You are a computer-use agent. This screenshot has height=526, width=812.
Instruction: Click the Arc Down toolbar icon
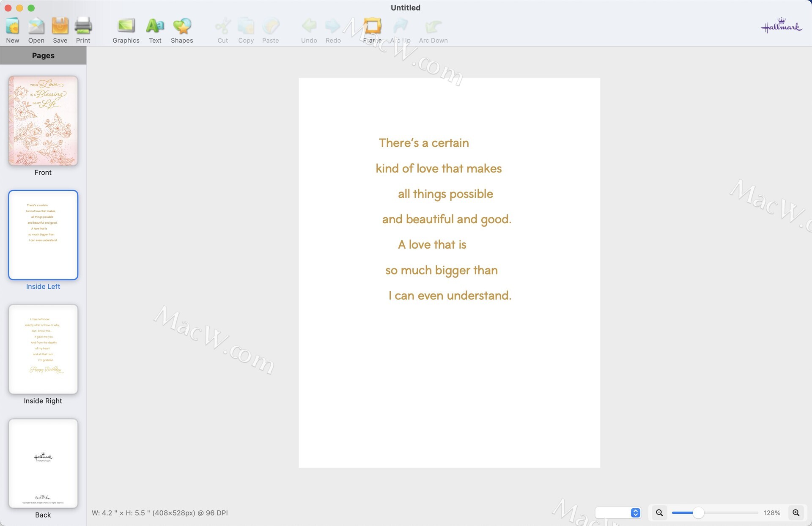(433, 27)
